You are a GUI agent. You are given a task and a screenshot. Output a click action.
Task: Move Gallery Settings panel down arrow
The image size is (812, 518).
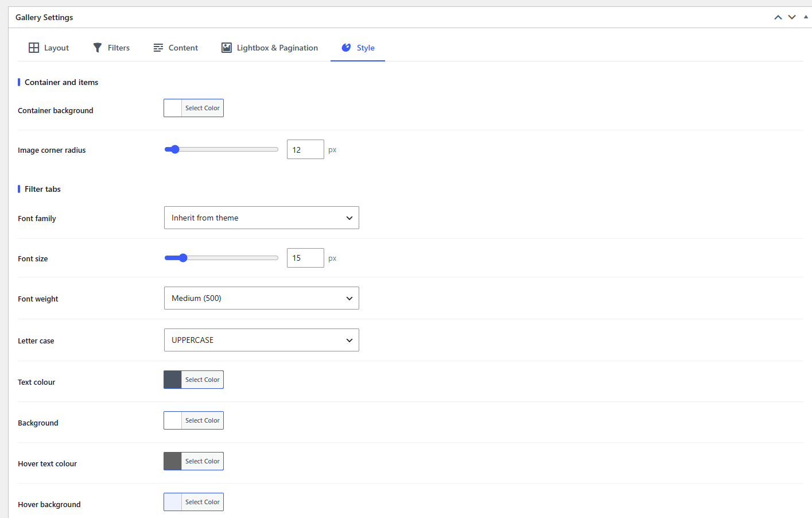pos(792,17)
